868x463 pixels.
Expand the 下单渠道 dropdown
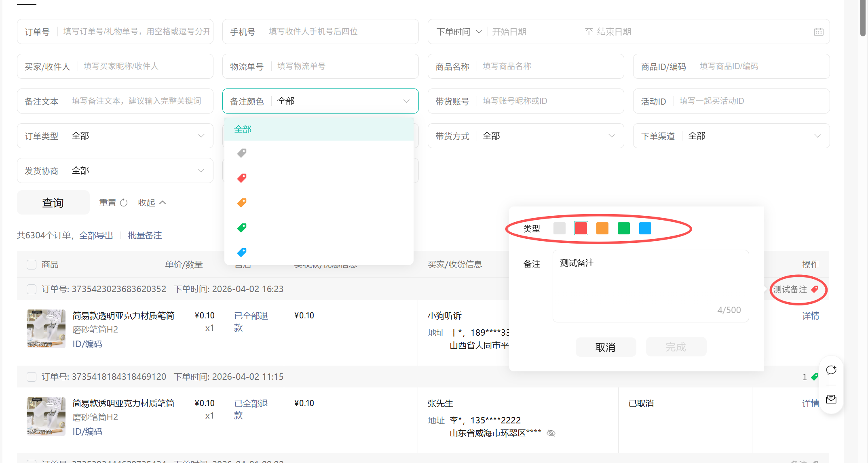click(x=731, y=136)
